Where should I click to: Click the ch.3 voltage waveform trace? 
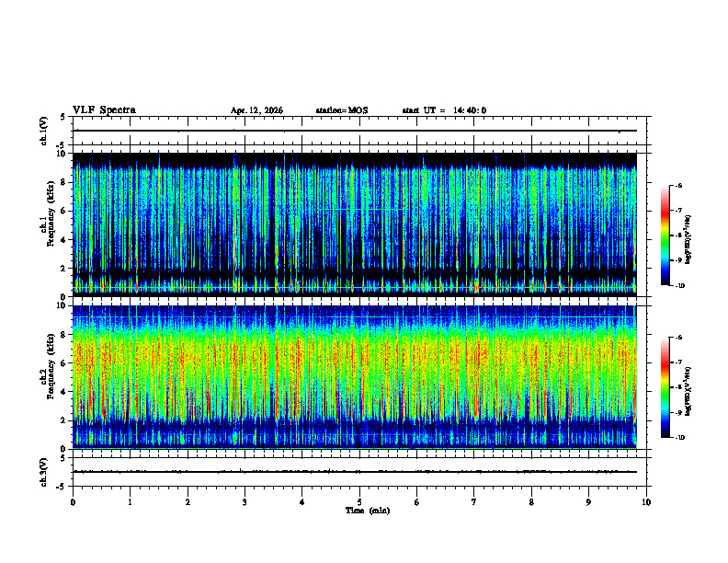(355, 472)
